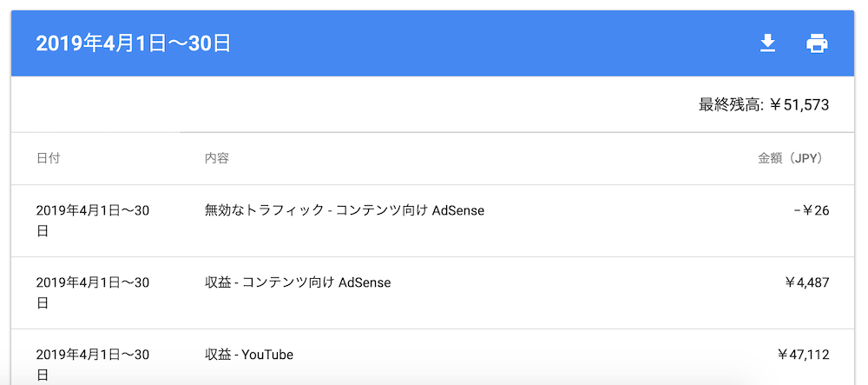Open the 収益 - YouTube entry

248,355
